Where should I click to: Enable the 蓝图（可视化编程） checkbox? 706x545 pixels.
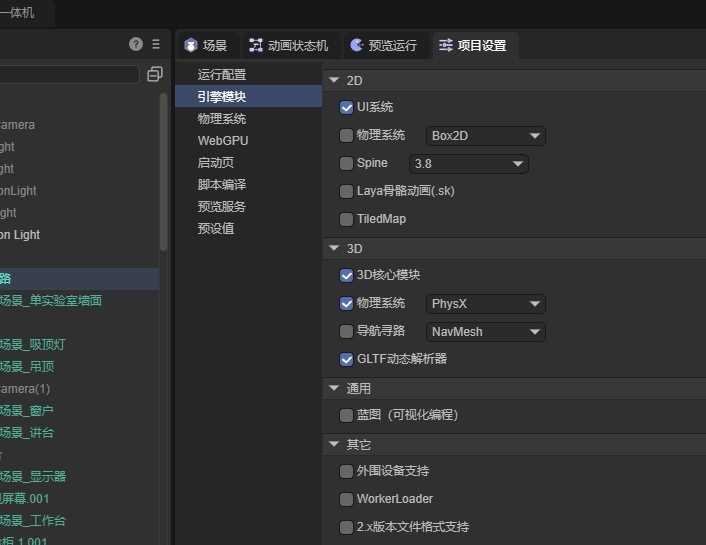tap(347, 415)
